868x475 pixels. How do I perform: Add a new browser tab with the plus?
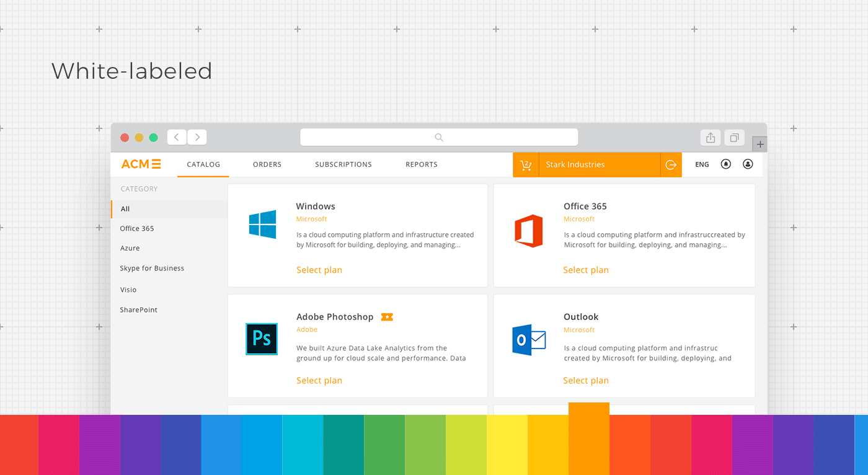tap(760, 144)
